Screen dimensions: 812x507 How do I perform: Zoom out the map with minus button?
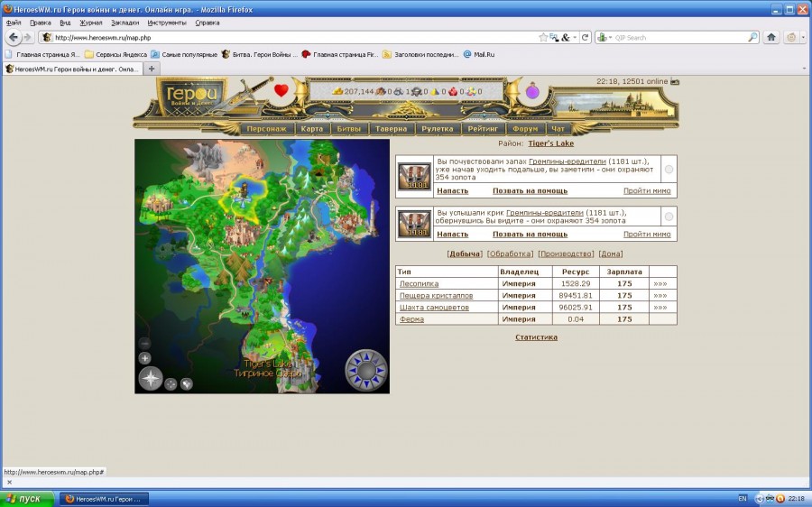(x=145, y=344)
